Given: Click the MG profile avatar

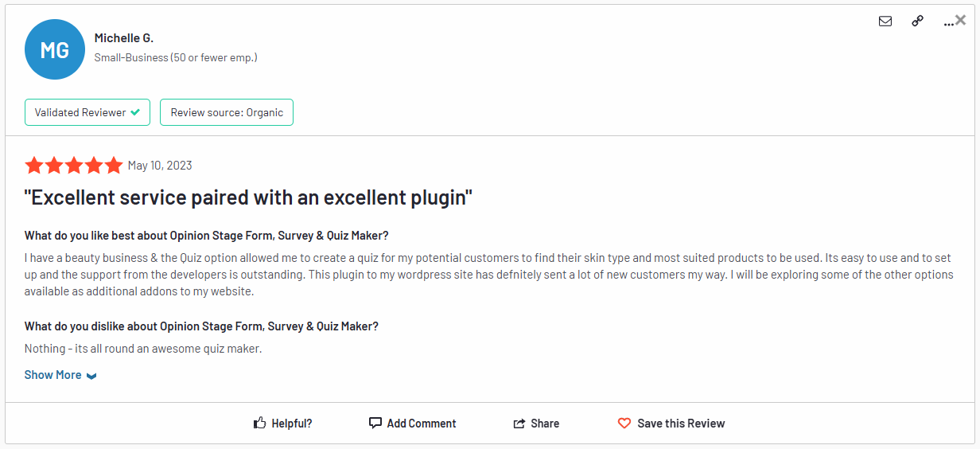Looking at the screenshot, I should pos(55,49).
